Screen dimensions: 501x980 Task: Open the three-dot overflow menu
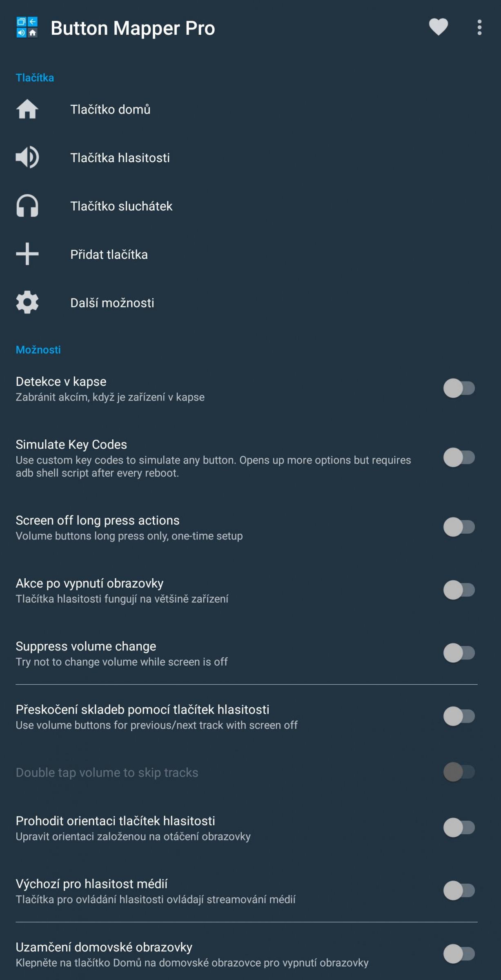click(479, 27)
